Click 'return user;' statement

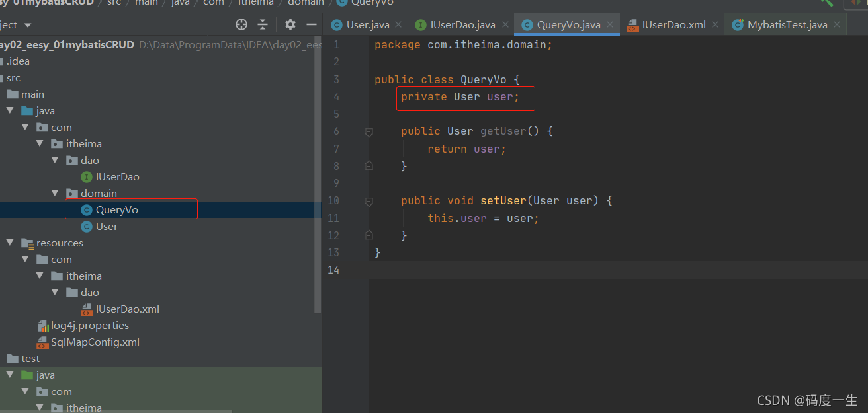tap(466, 149)
